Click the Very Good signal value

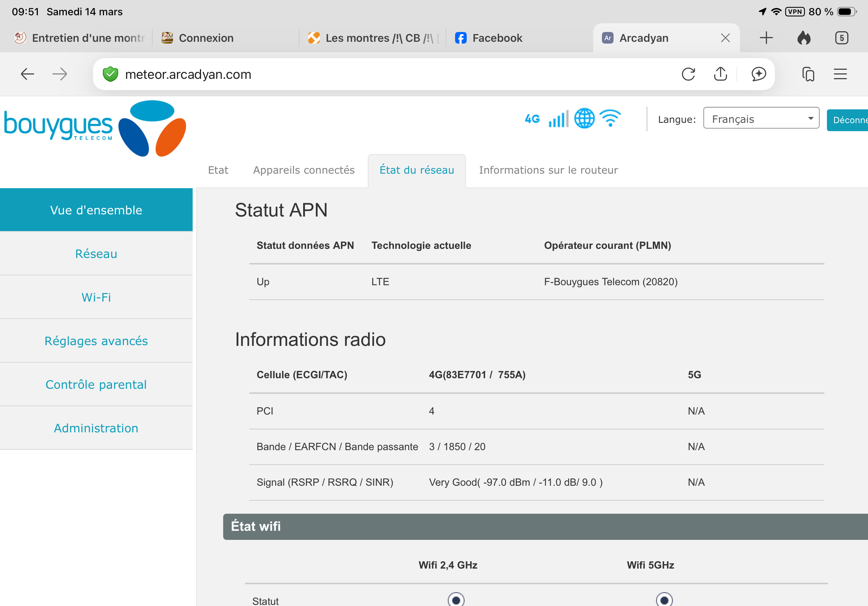point(516,482)
